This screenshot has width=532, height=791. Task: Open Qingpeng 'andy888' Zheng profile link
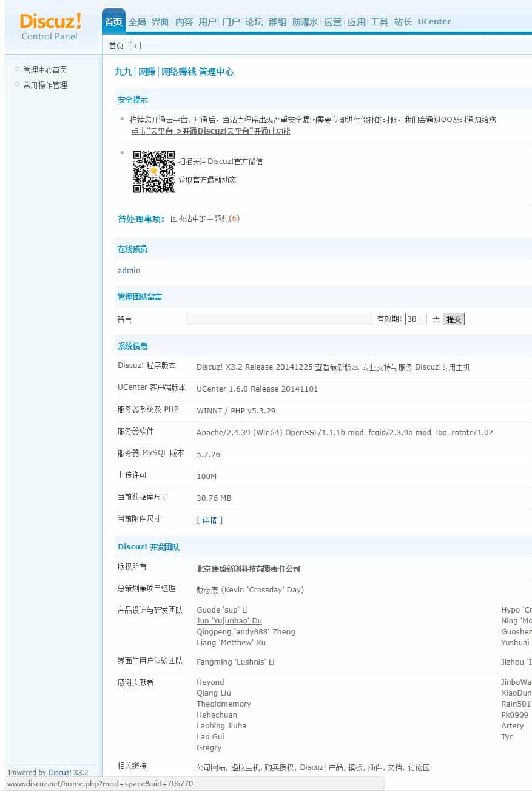click(x=246, y=632)
